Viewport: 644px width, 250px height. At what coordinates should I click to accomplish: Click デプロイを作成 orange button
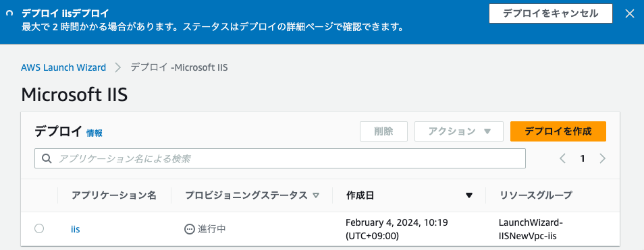coord(558,131)
